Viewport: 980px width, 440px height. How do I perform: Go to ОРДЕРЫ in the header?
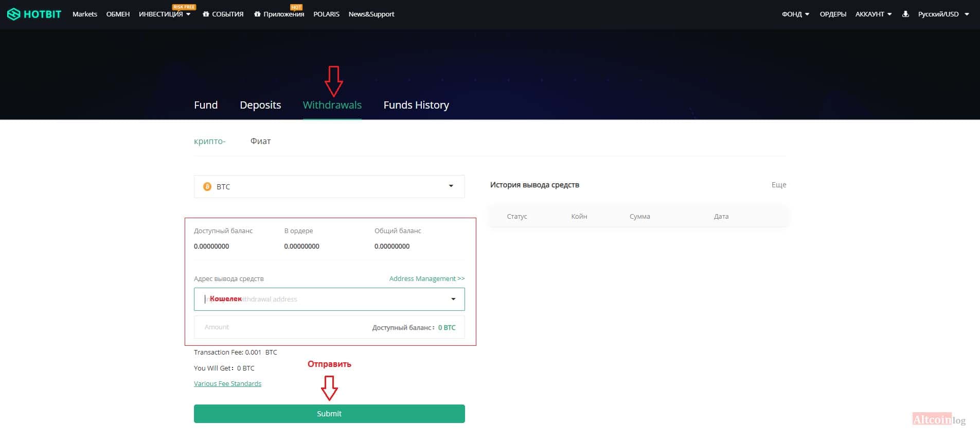coord(833,14)
